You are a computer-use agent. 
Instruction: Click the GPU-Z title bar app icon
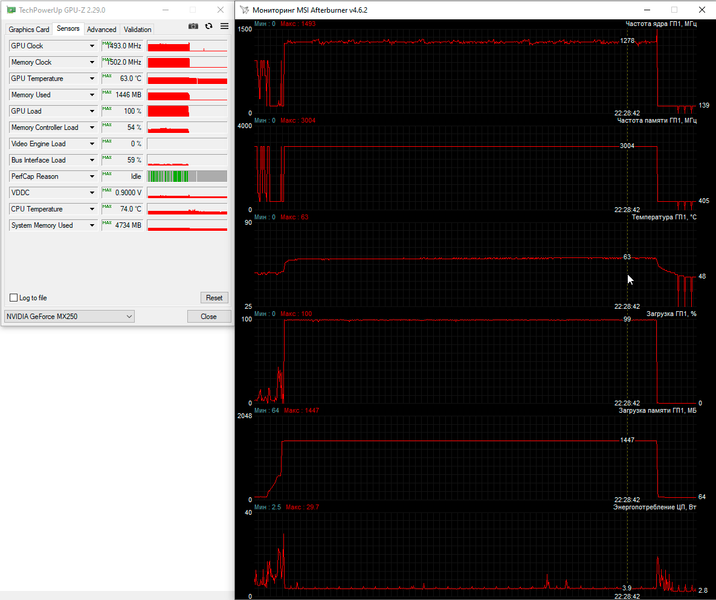point(11,10)
